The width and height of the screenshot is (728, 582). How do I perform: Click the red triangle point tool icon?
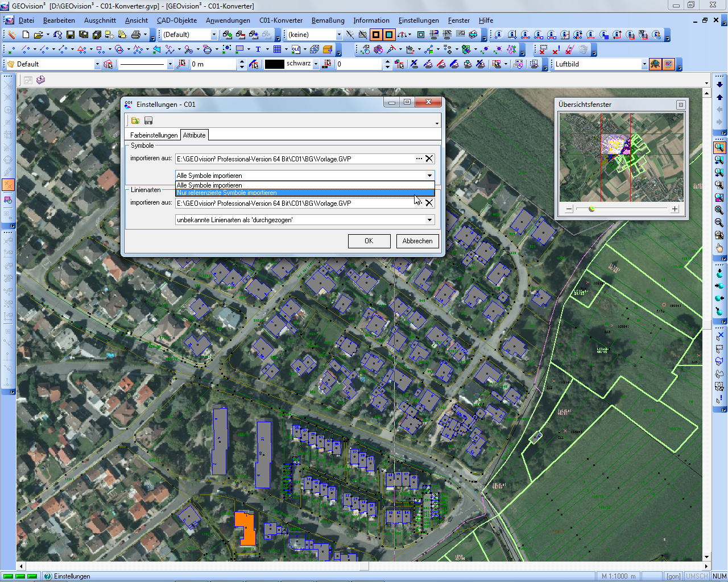coord(81,49)
